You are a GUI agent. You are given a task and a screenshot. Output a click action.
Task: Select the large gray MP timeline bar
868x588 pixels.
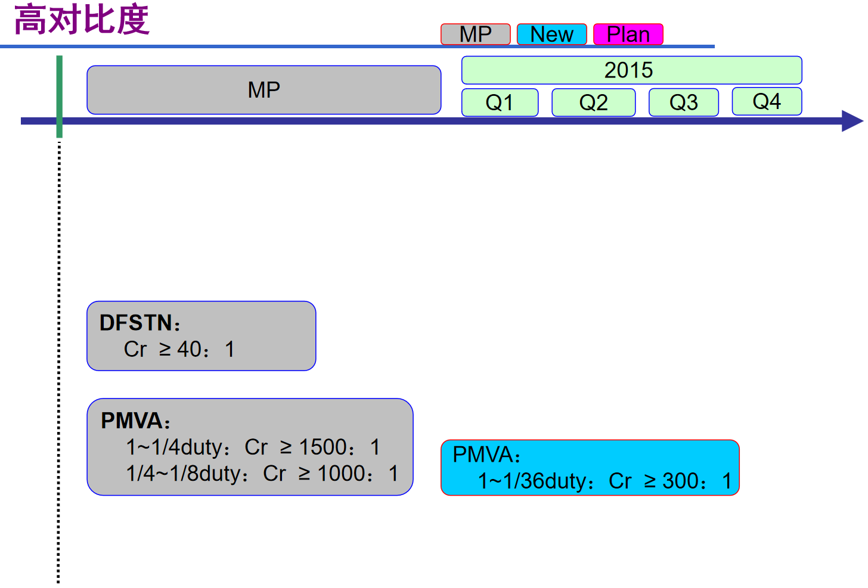pos(263,90)
